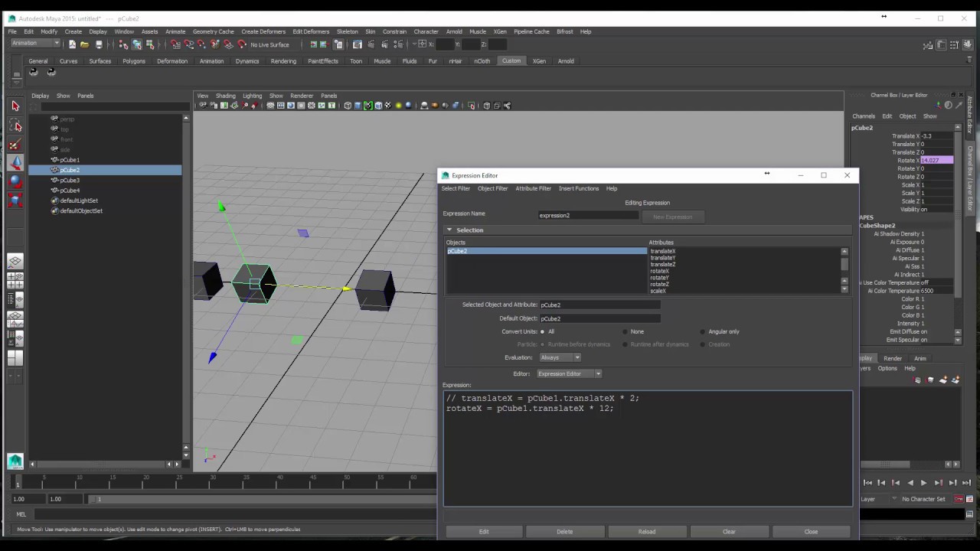Select Convert Units None radio button
Image resolution: width=980 pixels, height=551 pixels.
626,331
